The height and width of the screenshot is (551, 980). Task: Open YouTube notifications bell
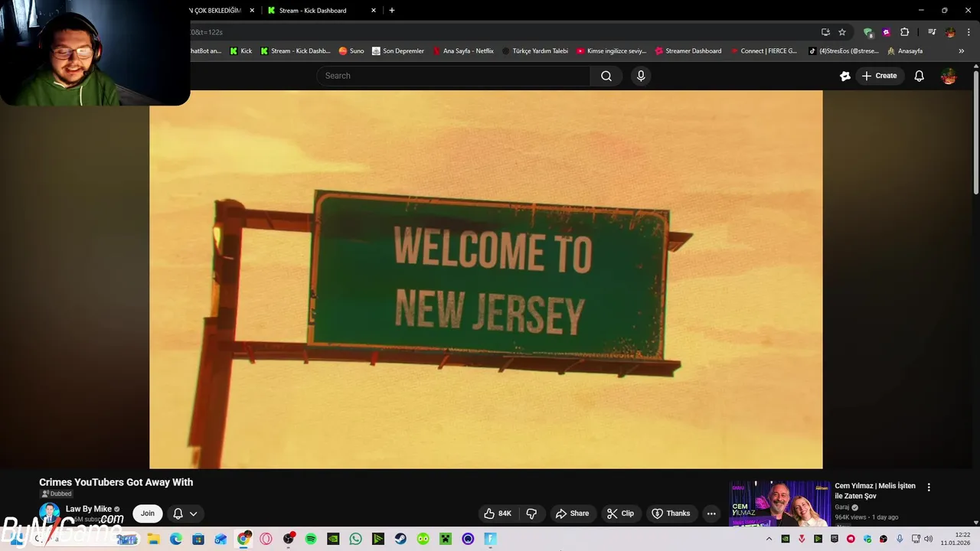919,76
